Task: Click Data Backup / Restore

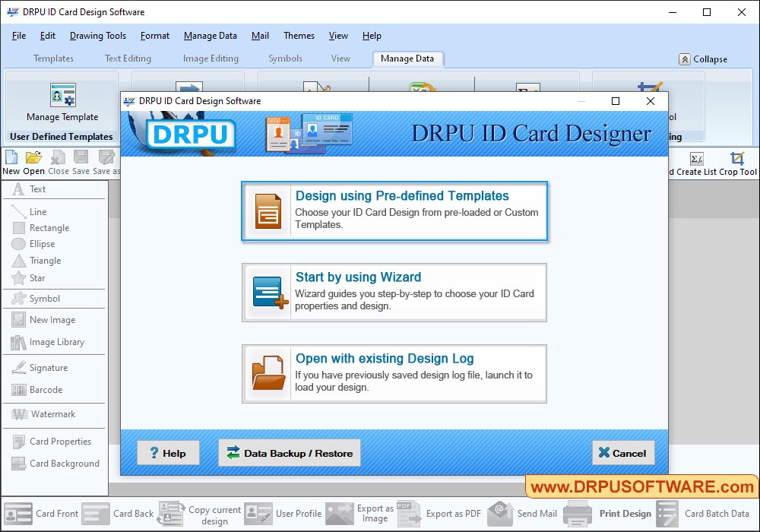Action: [x=289, y=452]
